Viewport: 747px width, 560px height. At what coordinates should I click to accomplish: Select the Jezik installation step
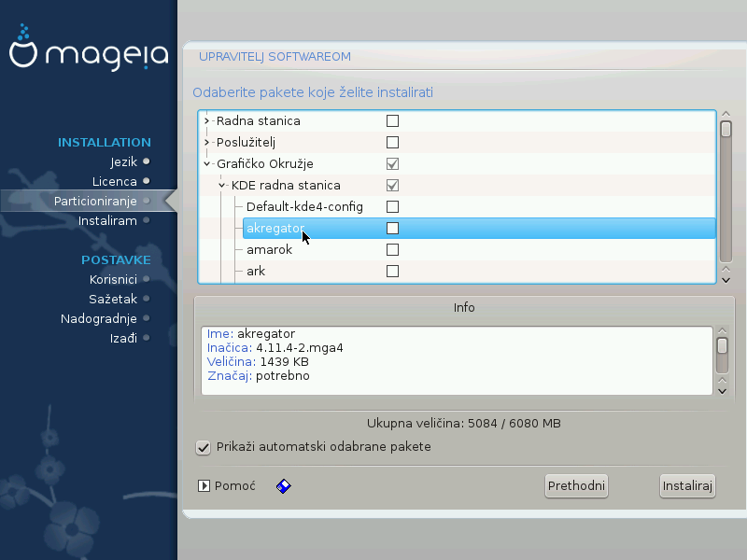click(124, 161)
